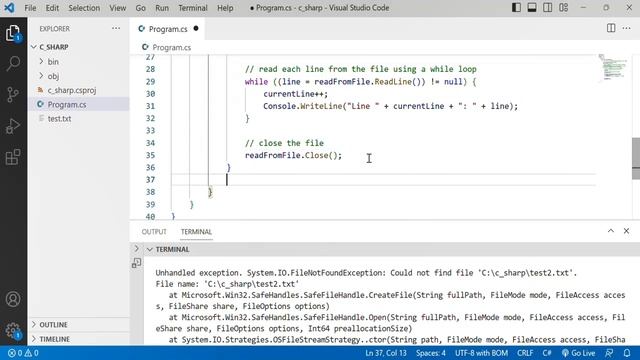Open errors and warnings status indicator

click(x=23, y=353)
